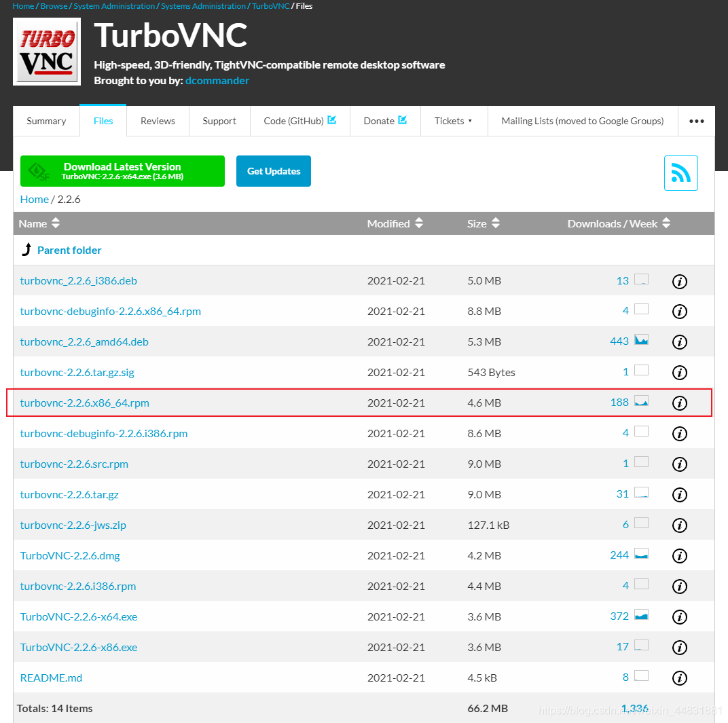728x723 pixels.
Task: Download turbovnc-2.2.6.tar.gz
Action: [69, 495]
